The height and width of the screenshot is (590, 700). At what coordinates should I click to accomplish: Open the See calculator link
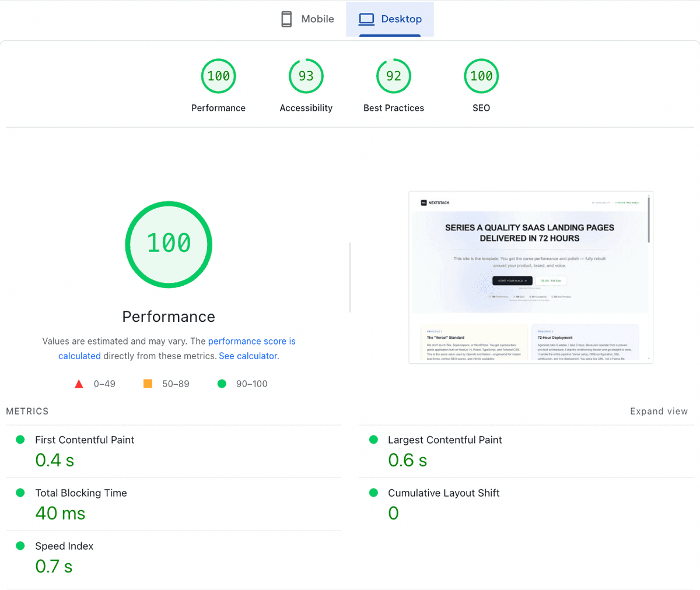click(x=249, y=356)
